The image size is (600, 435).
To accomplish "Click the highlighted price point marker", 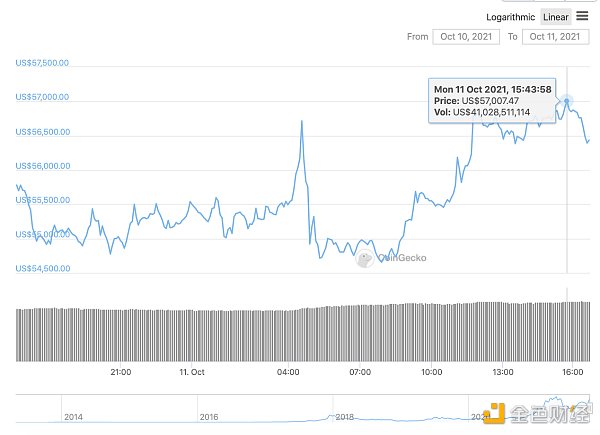I will (567, 101).
